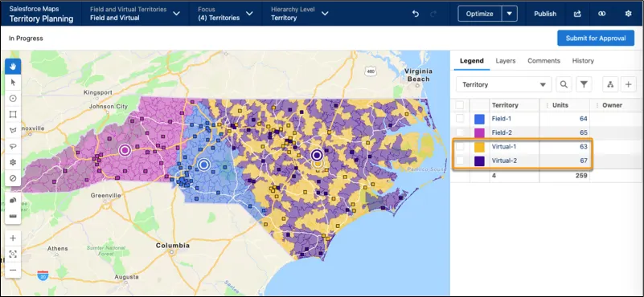644x297 pixels.
Task: Click the filter funnel icon
Action: click(x=584, y=84)
